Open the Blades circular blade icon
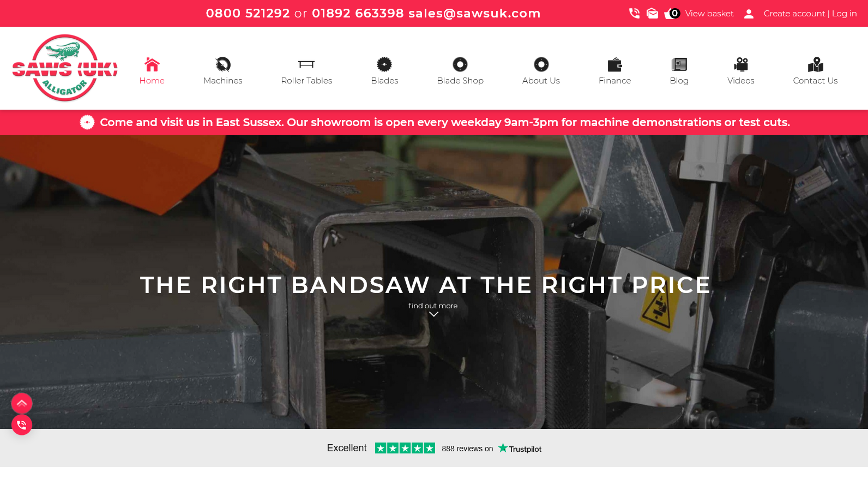Image resolution: width=868 pixels, height=490 pixels. tap(384, 64)
